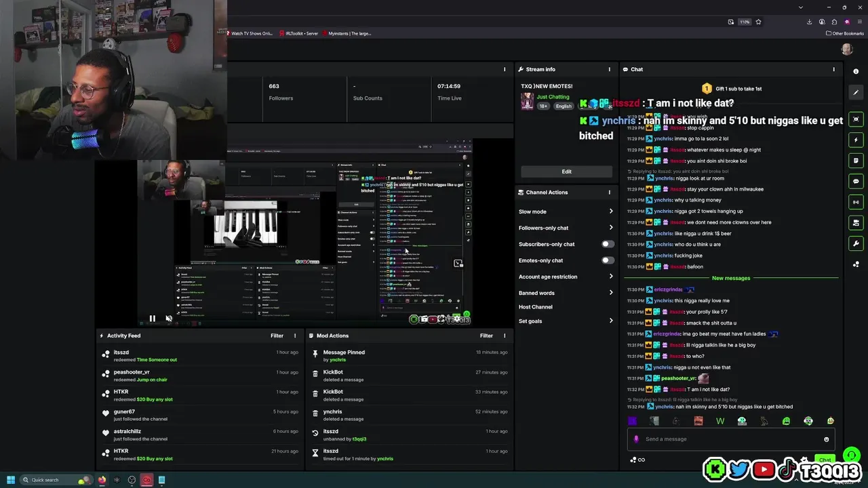This screenshot has height=488, width=868.
Task: Click the 110% zoom level indicator
Action: [x=745, y=22]
